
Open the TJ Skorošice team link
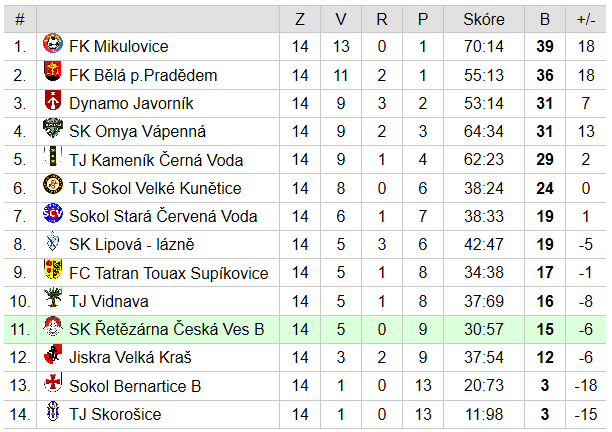pos(114,414)
